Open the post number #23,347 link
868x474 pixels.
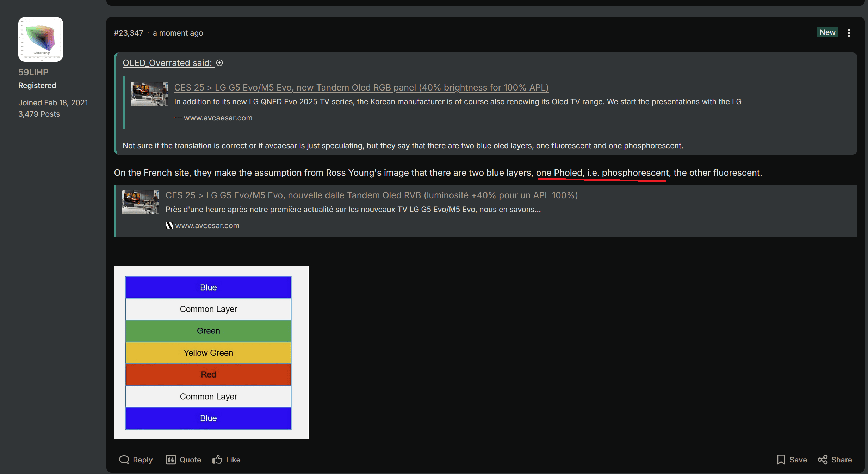[x=129, y=33]
